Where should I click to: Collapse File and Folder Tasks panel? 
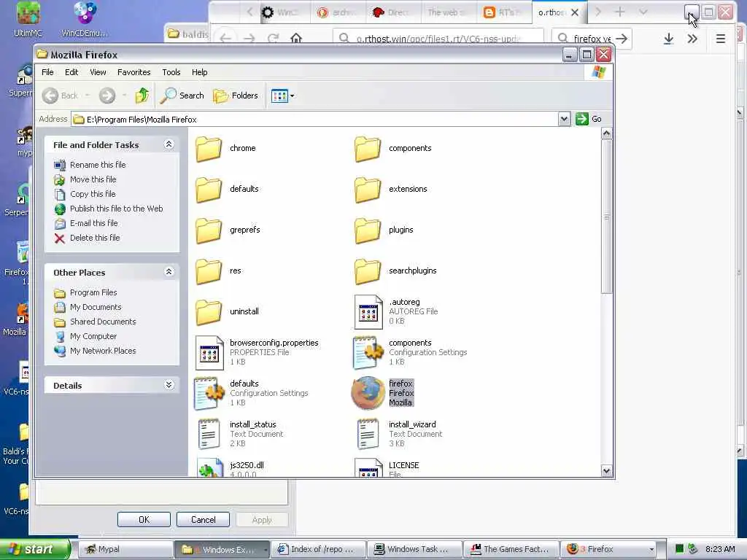(169, 144)
